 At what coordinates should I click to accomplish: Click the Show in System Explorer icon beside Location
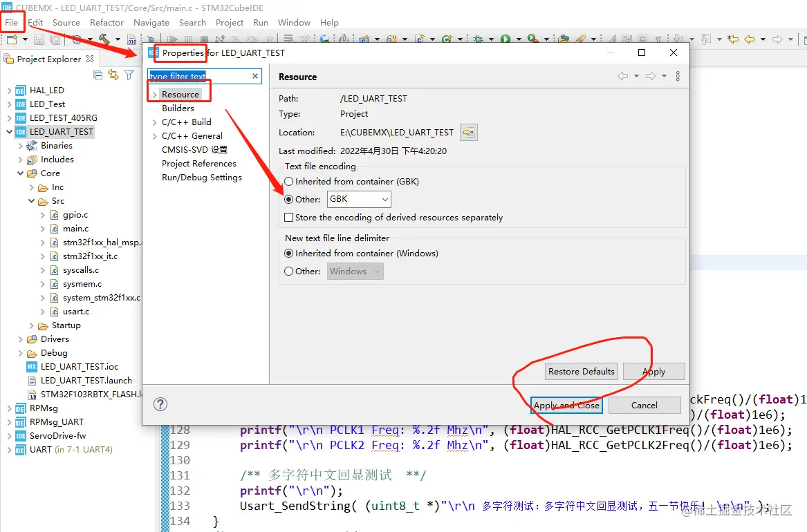(468, 132)
